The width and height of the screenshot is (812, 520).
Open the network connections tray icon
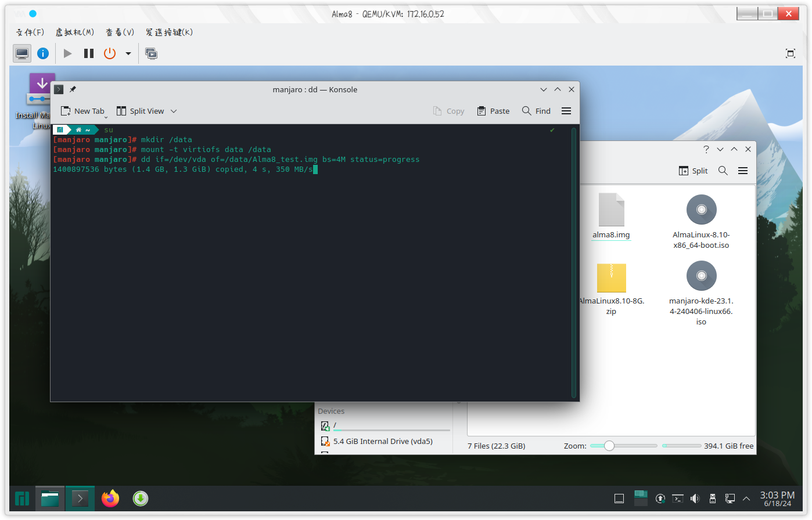coord(730,499)
